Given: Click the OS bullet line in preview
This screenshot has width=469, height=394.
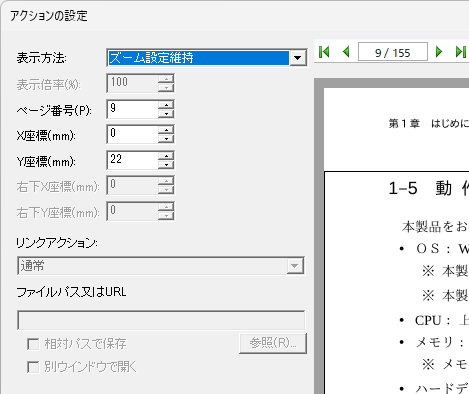Looking at the screenshot, I should pyautogui.click(x=434, y=249).
